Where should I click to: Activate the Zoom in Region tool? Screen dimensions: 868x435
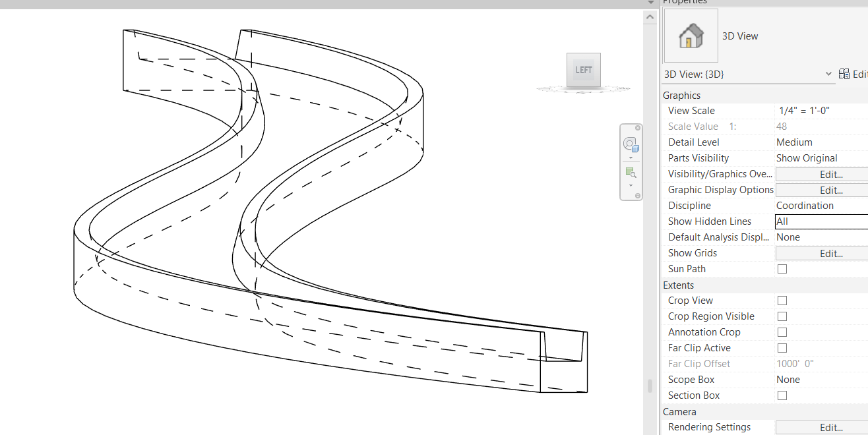[x=631, y=172]
